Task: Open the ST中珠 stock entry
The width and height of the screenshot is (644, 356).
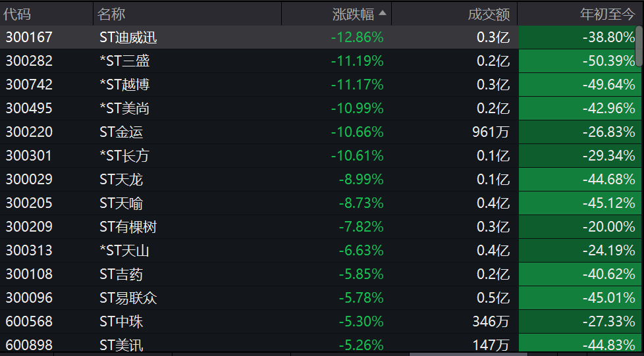Action: tap(121, 322)
